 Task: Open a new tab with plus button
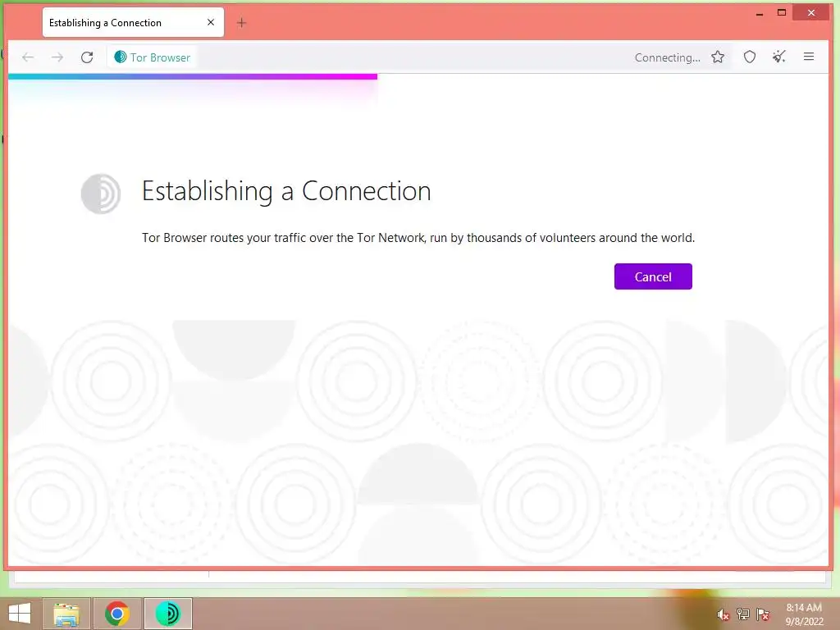point(242,23)
